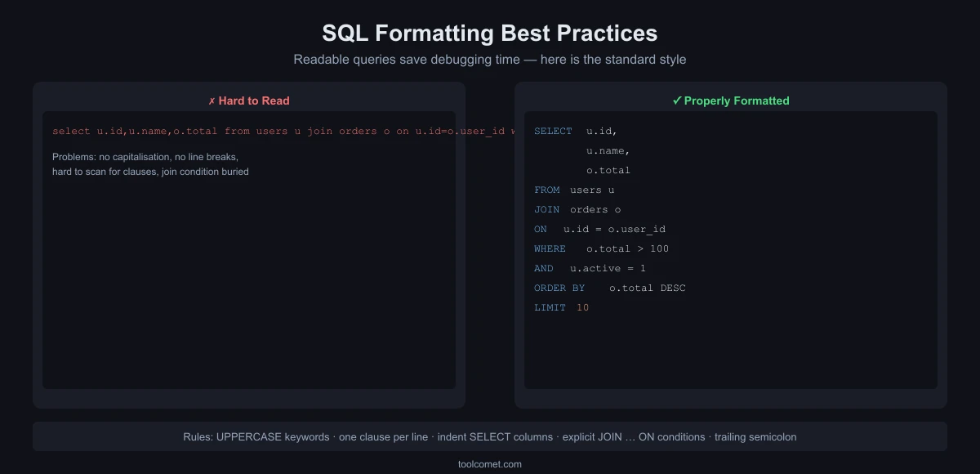The width and height of the screenshot is (980, 474).
Task: Click the 'Properly Formatted' panel heading
Action: pos(731,101)
